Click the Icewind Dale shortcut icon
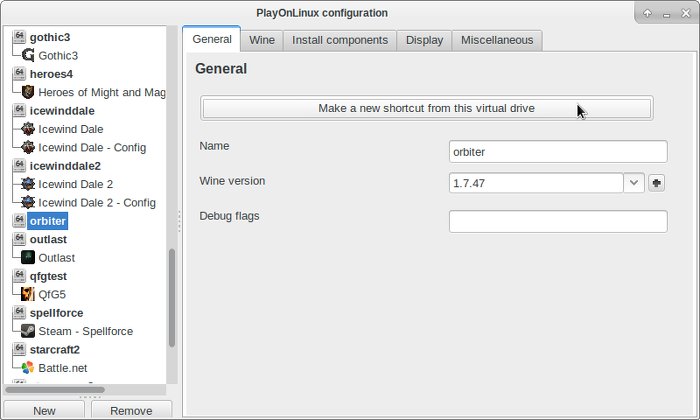The height and width of the screenshot is (420, 700). (x=28, y=129)
